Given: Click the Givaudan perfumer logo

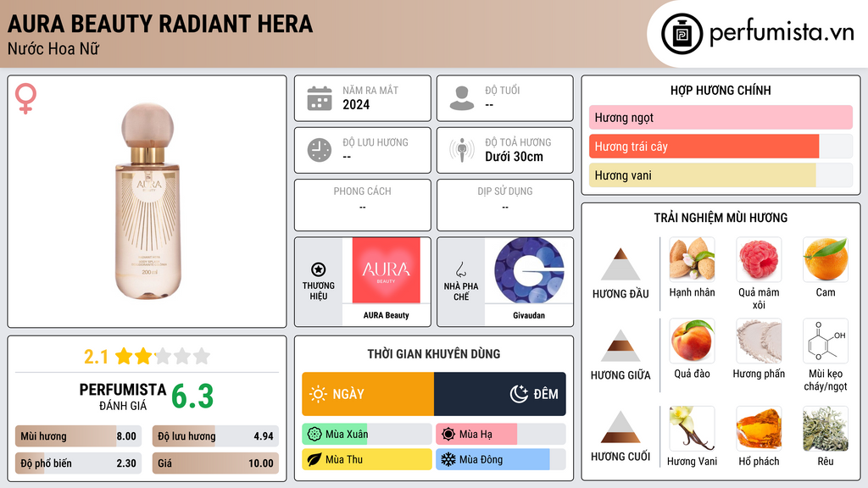Looking at the screenshot, I should (x=529, y=270).
